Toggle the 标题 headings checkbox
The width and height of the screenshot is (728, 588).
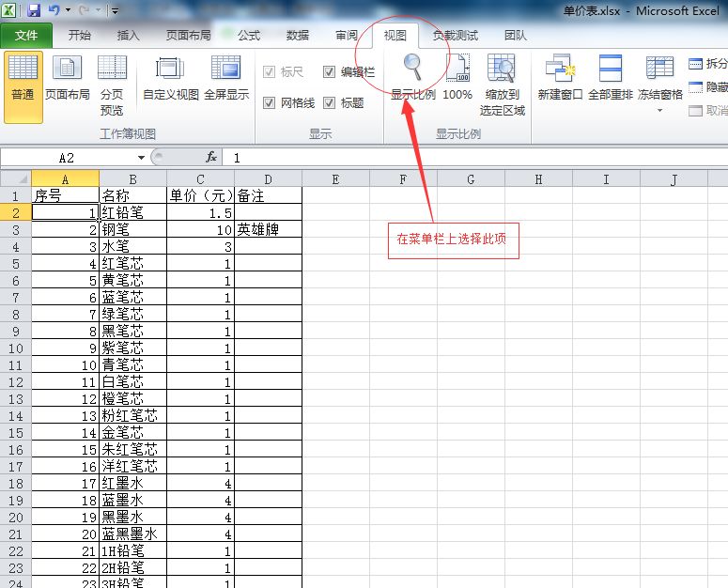tap(329, 102)
